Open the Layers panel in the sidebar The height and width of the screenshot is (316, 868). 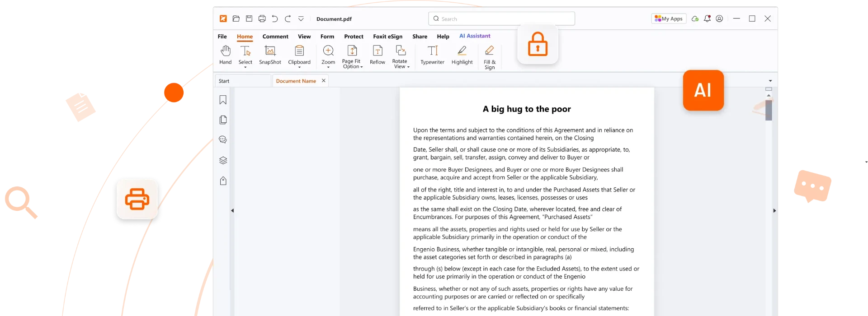pos(223,160)
